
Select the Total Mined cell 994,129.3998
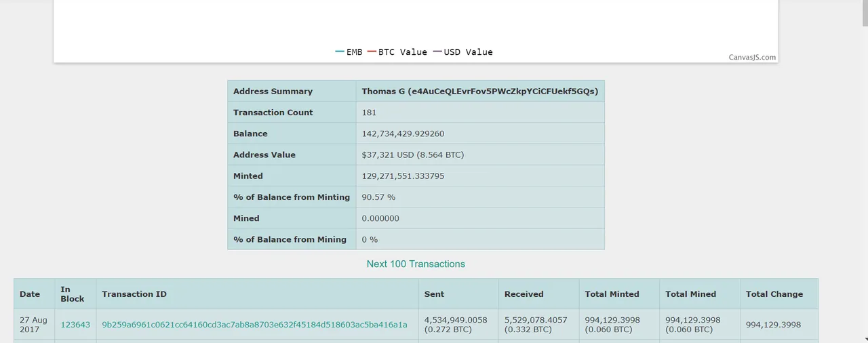click(x=700, y=325)
